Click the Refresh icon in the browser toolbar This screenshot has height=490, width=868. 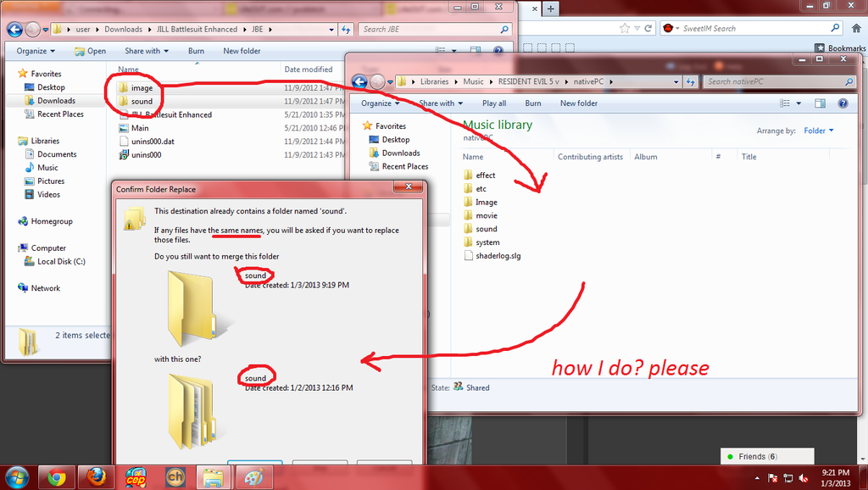[647, 26]
